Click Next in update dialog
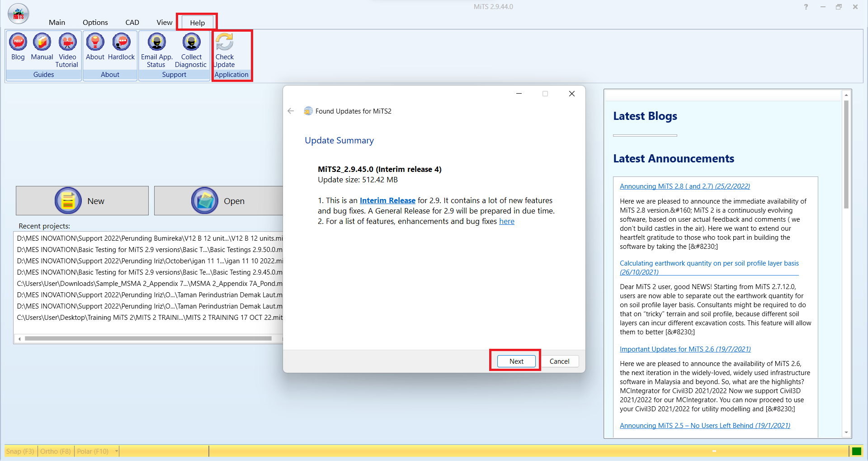Image resolution: width=868 pixels, height=461 pixels. [516, 361]
